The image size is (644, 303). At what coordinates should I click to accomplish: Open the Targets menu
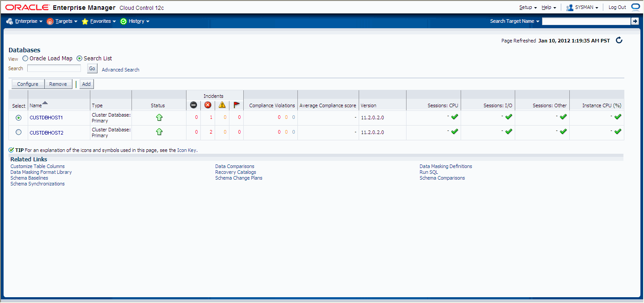tap(62, 21)
